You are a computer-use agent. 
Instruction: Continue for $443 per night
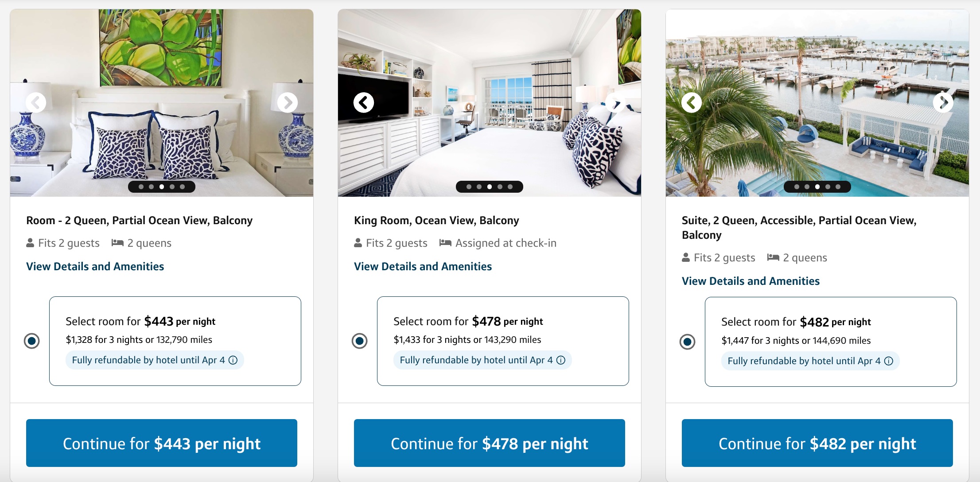tap(162, 443)
